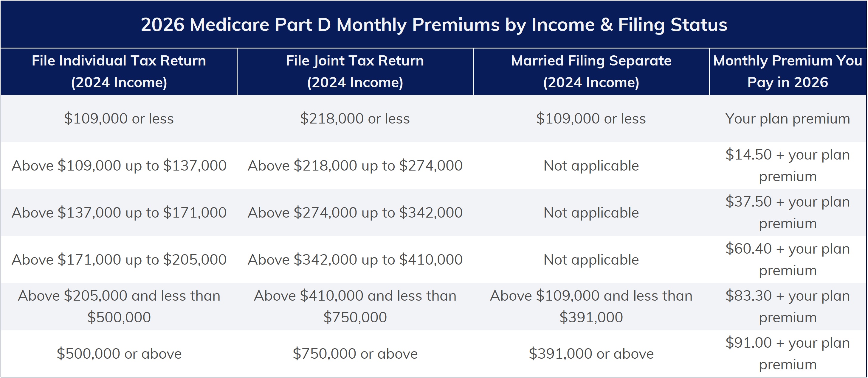Click the Above $218,000 up to $274,000 cell
The height and width of the screenshot is (378, 868).
355,165
